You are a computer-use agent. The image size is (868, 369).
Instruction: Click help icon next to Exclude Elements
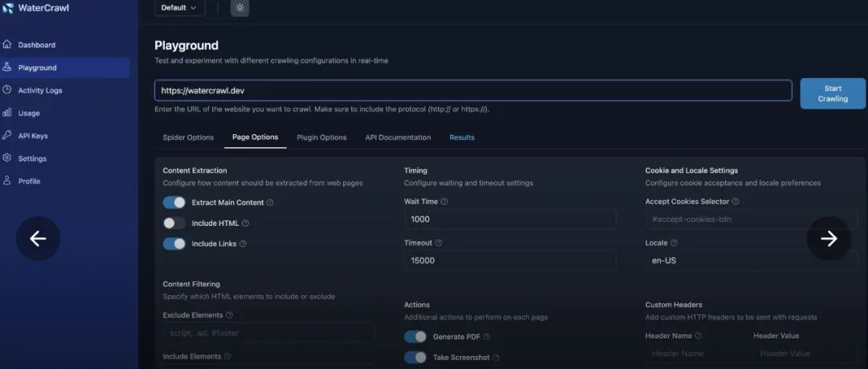click(229, 314)
